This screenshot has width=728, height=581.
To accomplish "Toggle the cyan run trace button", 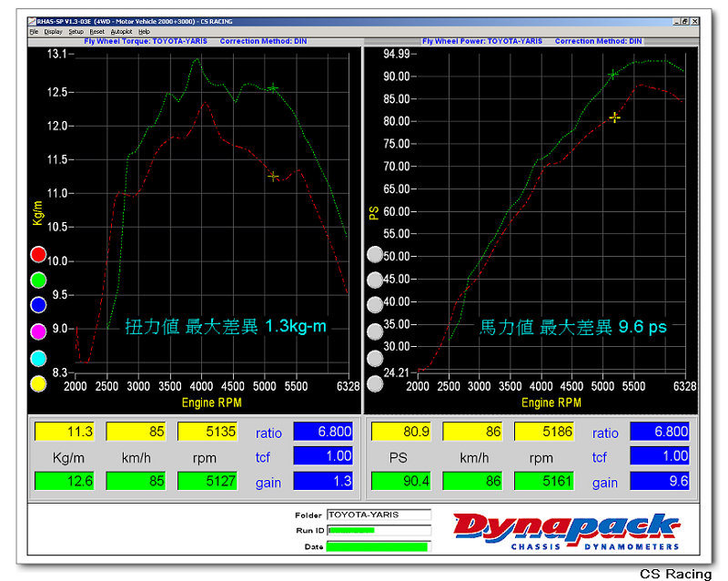I will tap(38, 359).
